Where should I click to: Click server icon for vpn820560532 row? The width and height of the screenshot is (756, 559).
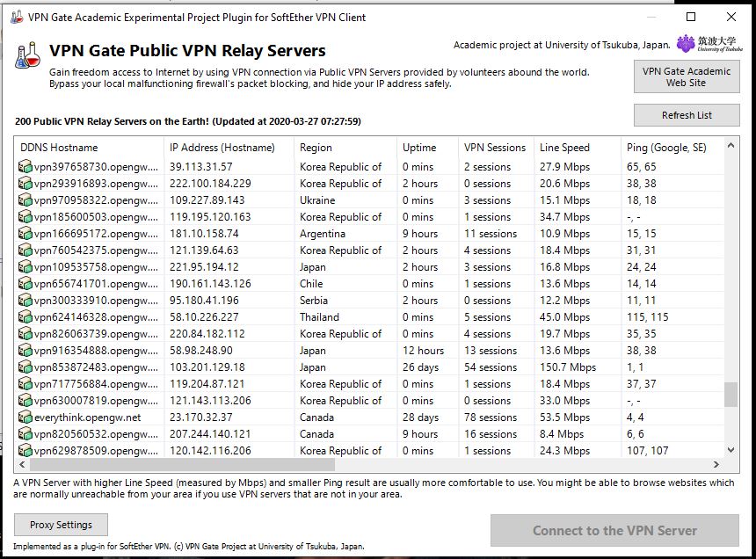pyautogui.click(x=25, y=434)
